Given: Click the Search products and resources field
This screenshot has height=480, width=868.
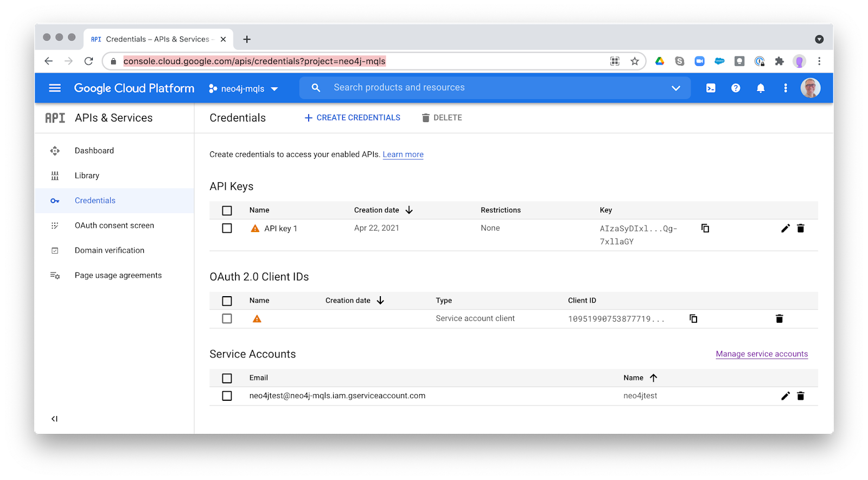Looking at the screenshot, I should (495, 87).
